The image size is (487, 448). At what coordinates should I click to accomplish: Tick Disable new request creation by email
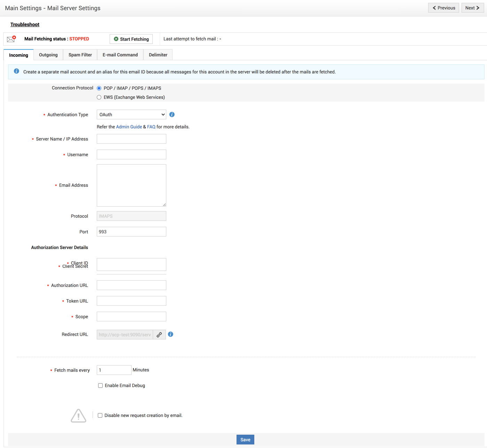click(x=100, y=415)
